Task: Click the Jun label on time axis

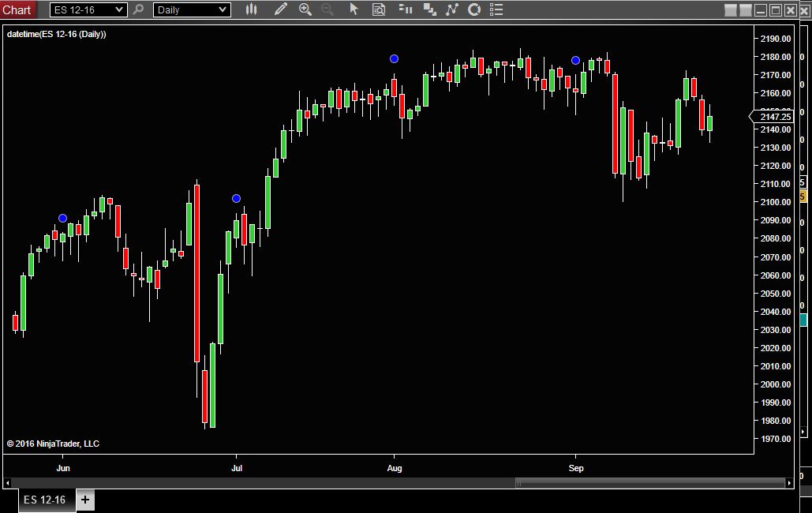Action: pos(62,469)
